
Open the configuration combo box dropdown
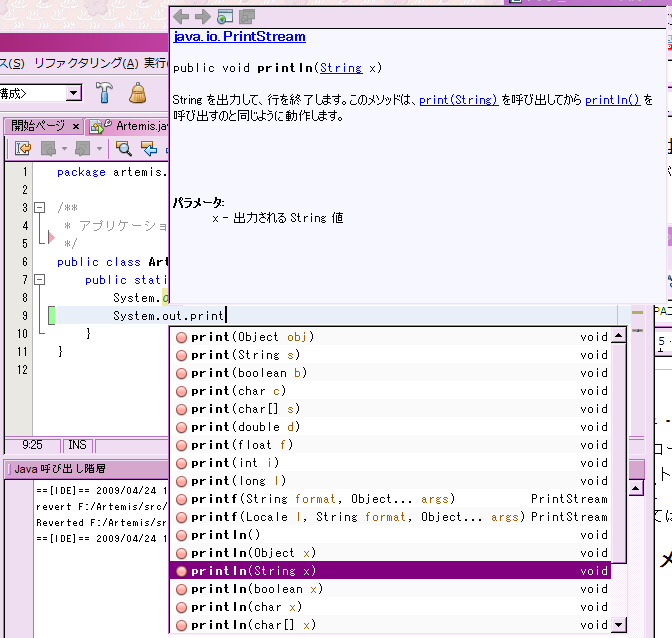pyautogui.click(x=74, y=93)
